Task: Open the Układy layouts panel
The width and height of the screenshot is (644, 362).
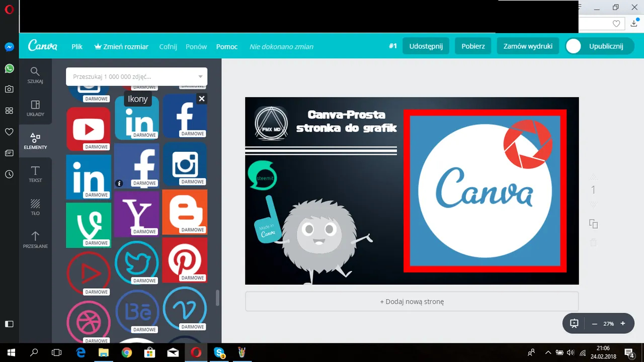Action: coord(35,108)
